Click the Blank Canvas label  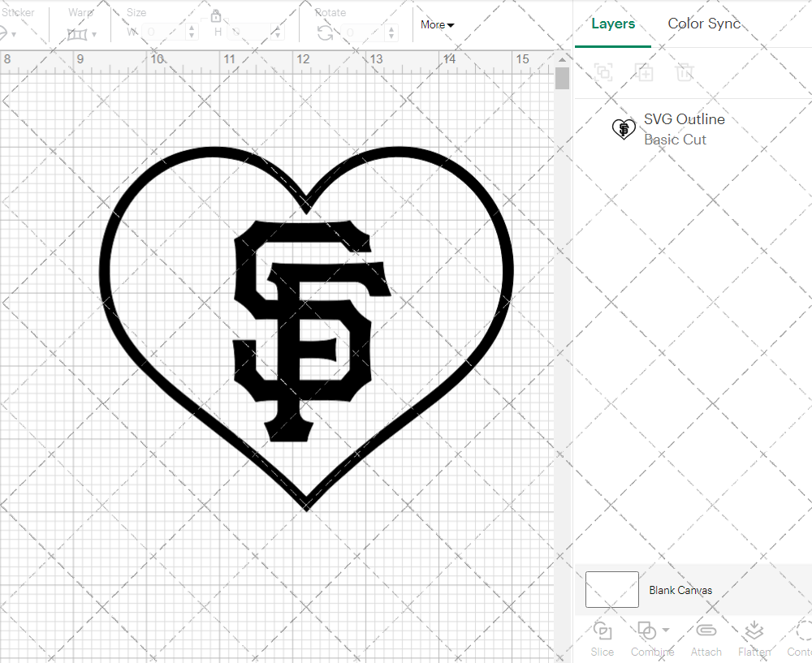pyautogui.click(x=680, y=590)
